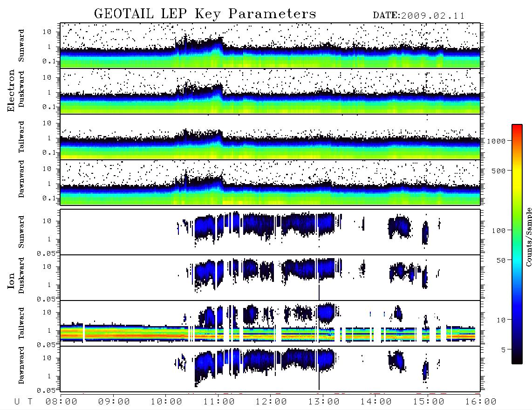Screen dimensions: 532x410
Task: Click the "11:00" time tick label
Action: pos(219,402)
